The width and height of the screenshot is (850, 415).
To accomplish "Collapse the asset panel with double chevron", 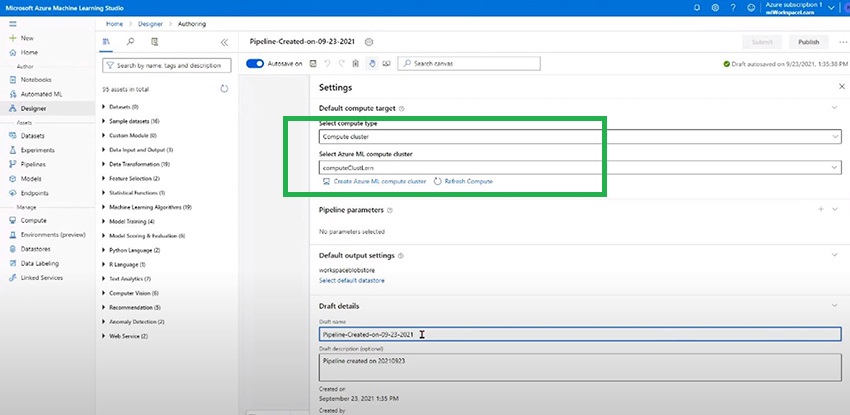I will click(x=224, y=42).
